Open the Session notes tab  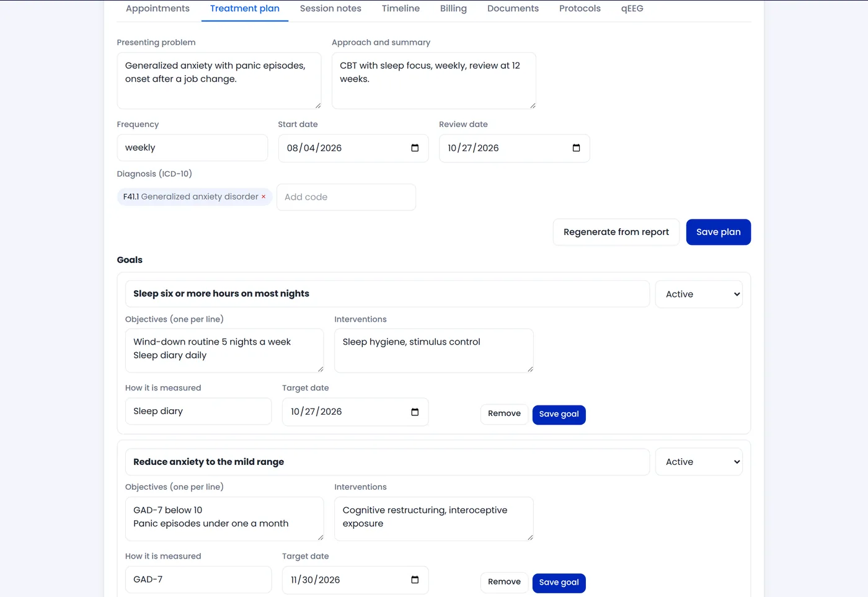[330, 9]
